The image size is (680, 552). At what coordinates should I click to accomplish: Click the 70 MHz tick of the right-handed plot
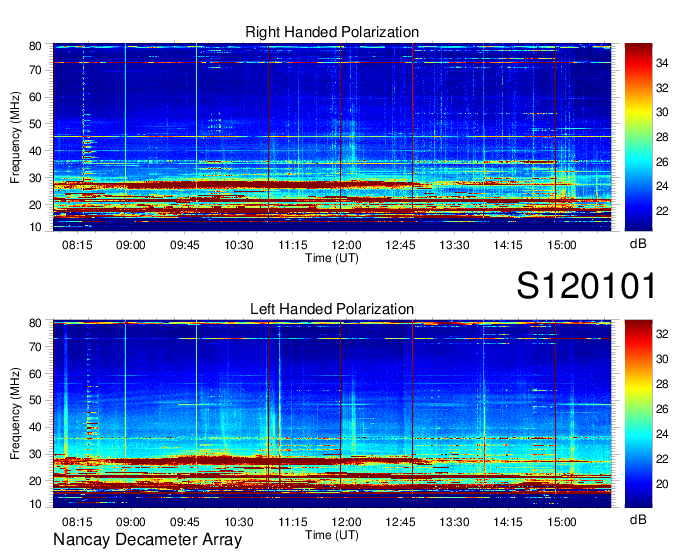point(35,70)
